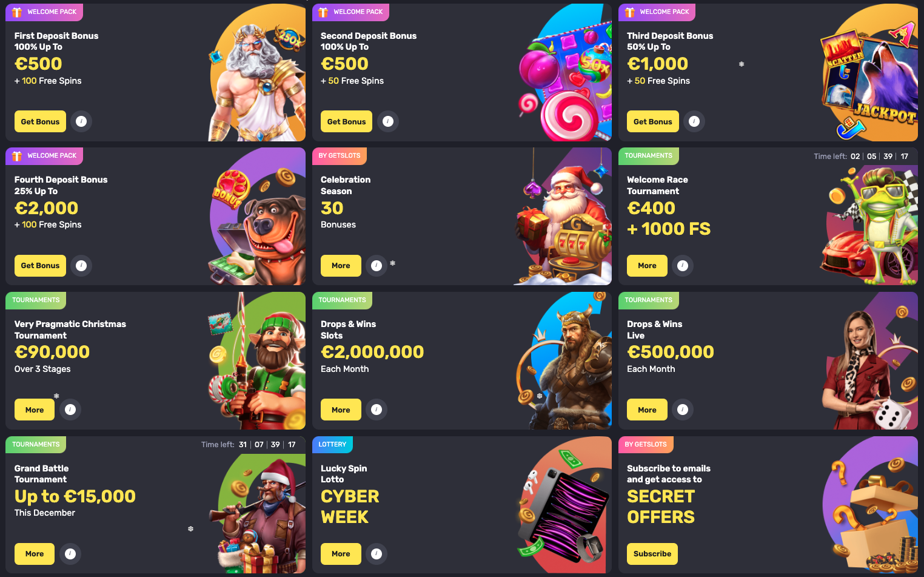This screenshot has width=924, height=577.
Task: Subscribe to secret offers emails
Action: (x=652, y=554)
